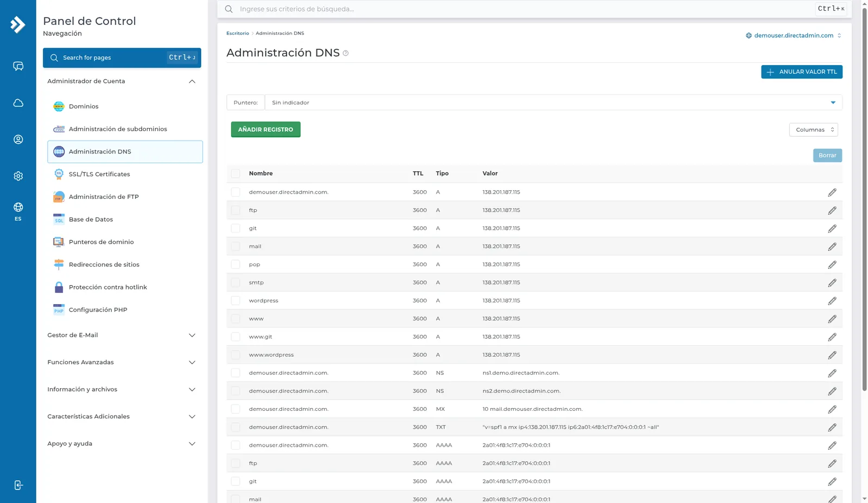Expand the Gestor de E-Mail section
868x503 pixels.
(122, 335)
